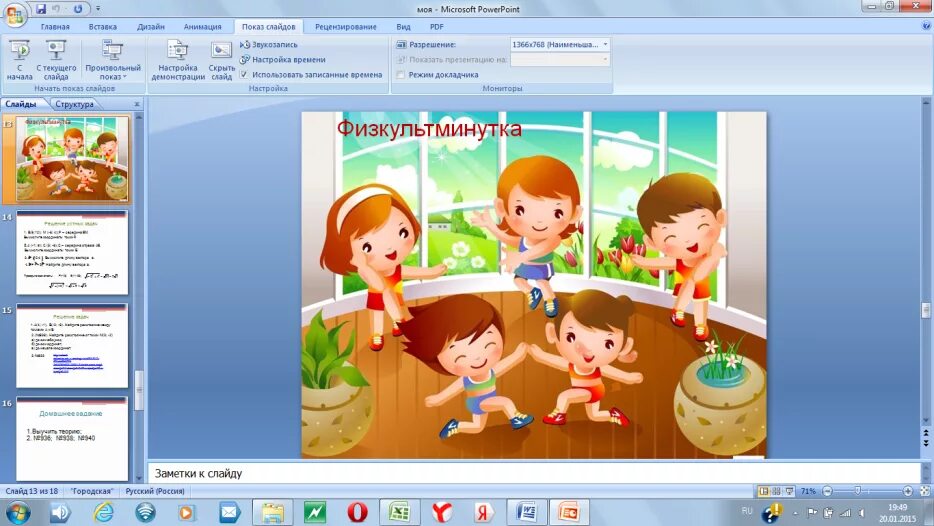Save the presentation from Quick Access toolbar

point(41,9)
